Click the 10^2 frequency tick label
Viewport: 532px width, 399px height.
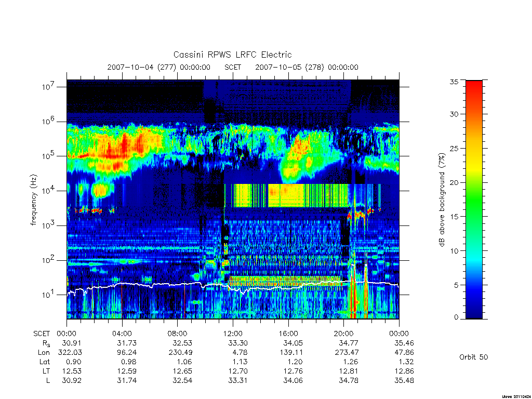pos(49,260)
